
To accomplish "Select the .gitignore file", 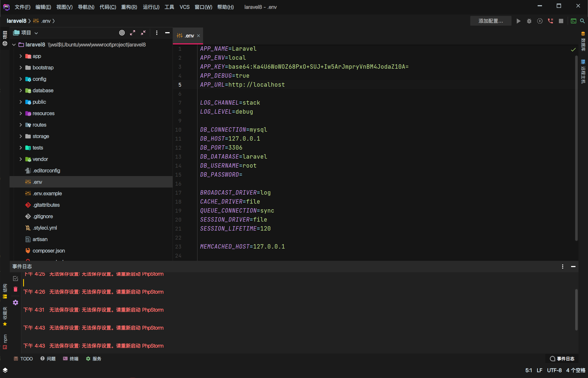I will (x=91, y=216).
